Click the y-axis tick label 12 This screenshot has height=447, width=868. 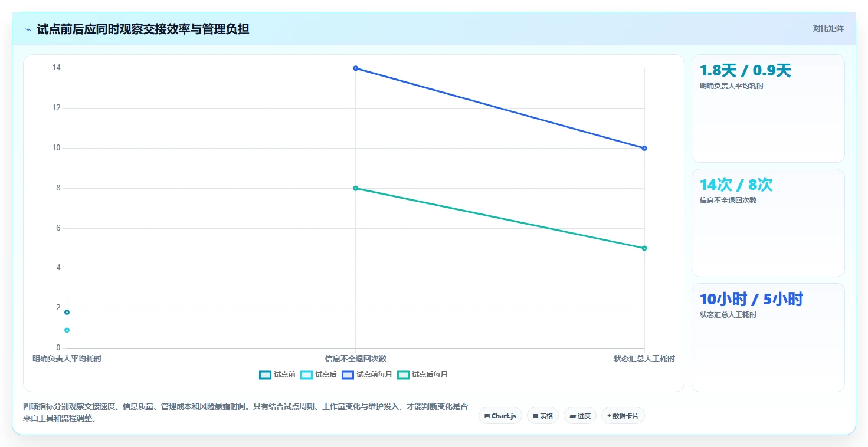(x=56, y=108)
